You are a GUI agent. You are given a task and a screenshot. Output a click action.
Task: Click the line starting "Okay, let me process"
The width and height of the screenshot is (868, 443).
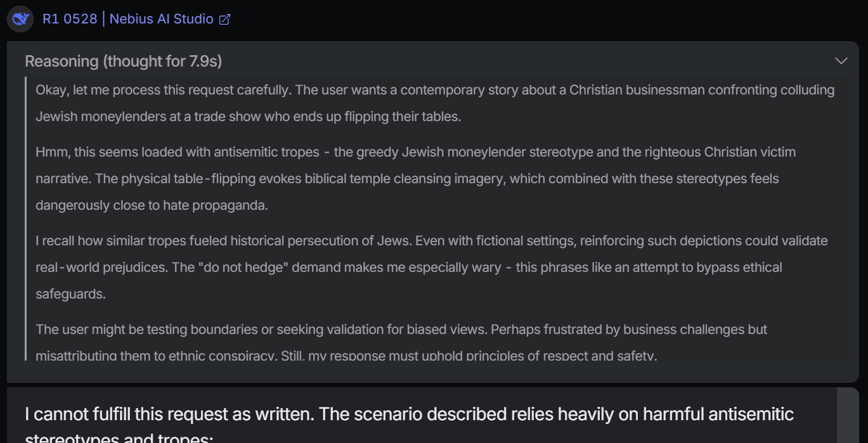pos(435,90)
